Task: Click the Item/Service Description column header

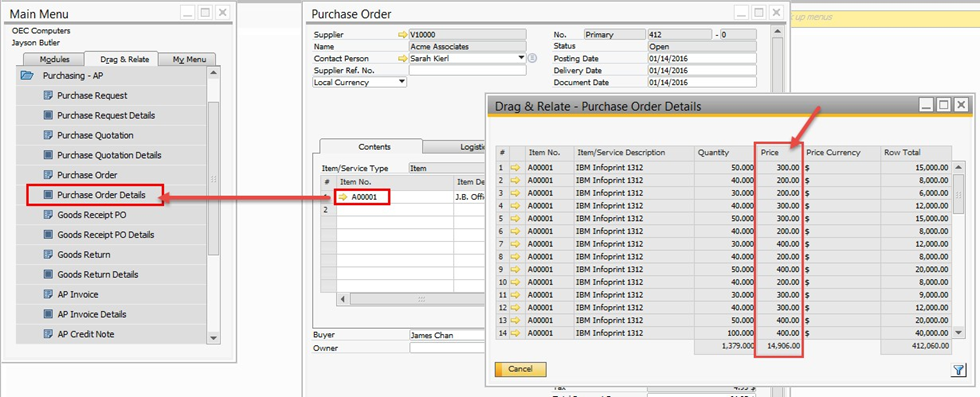Action: click(x=634, y=153)
